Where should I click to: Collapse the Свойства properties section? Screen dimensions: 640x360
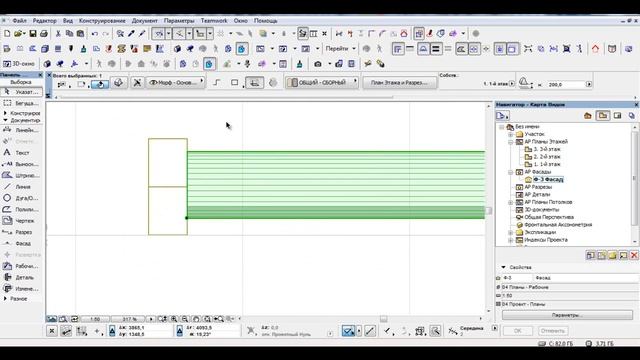[x=503, y=267]
